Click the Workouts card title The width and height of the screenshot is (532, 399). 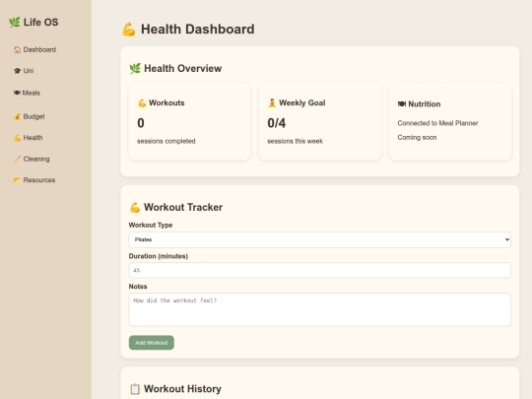click(166, 102)
